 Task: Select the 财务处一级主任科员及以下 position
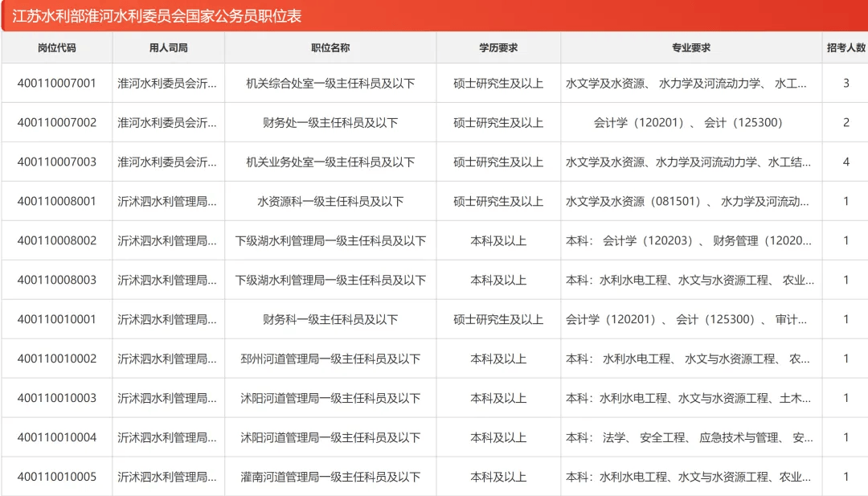point(330,122)
